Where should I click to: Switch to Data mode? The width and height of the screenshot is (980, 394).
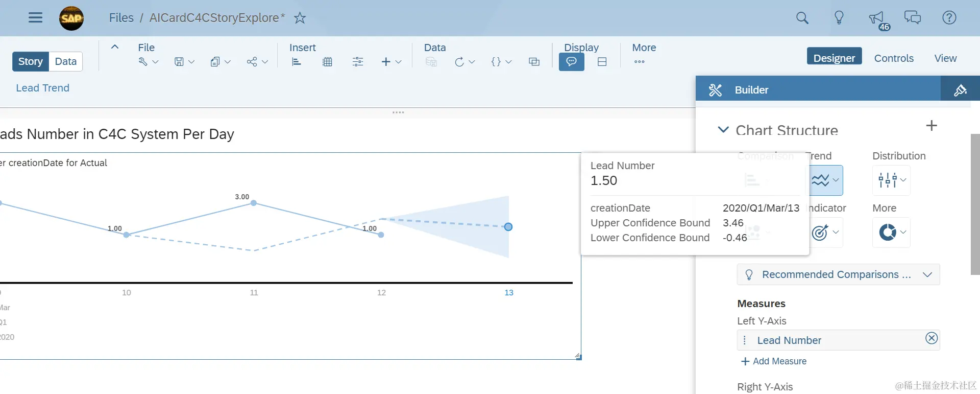coord(66,61)
